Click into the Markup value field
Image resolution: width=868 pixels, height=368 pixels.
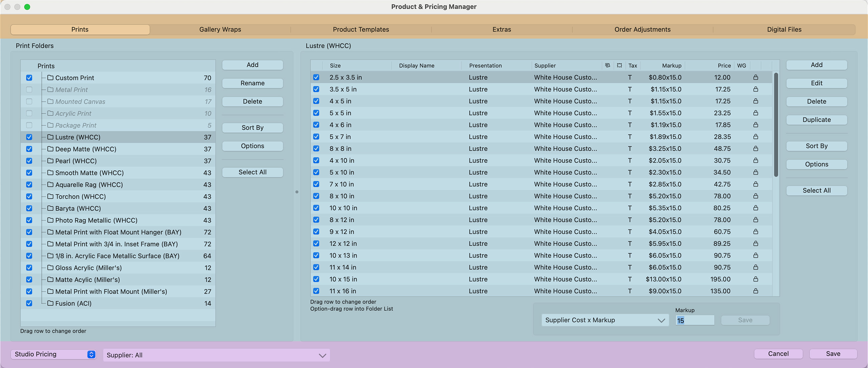(x=694, y=321)
